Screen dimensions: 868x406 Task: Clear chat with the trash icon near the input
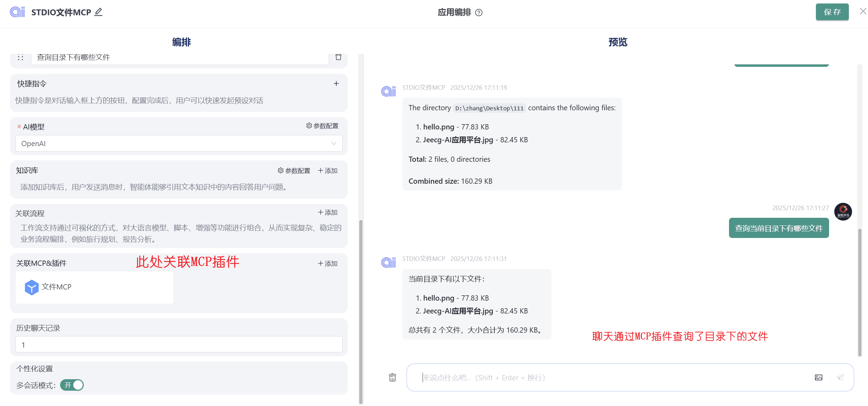coord(392,377)
